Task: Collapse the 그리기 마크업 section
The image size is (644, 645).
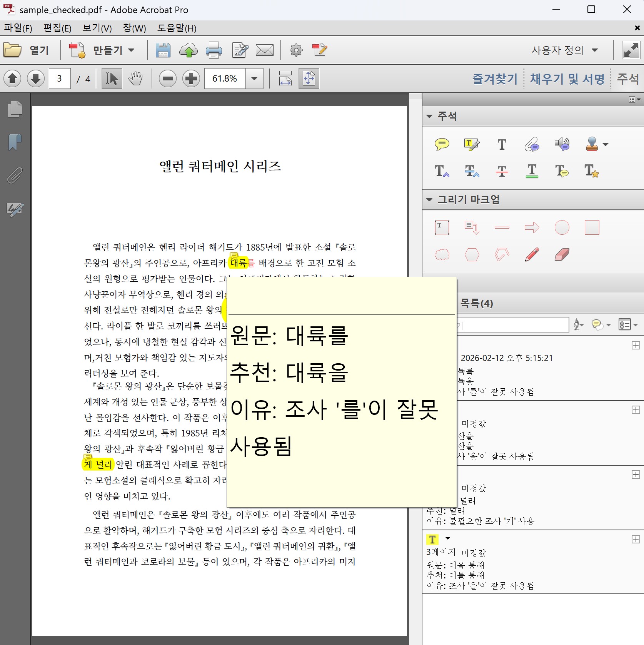Action: pyautogui.click(x=429, y=200)
